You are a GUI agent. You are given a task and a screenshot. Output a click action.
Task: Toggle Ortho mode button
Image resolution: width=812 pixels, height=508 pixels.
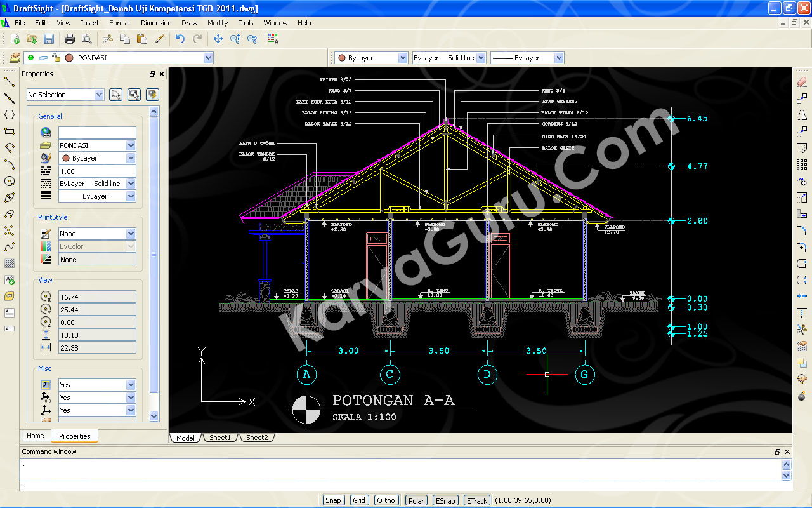386,500
